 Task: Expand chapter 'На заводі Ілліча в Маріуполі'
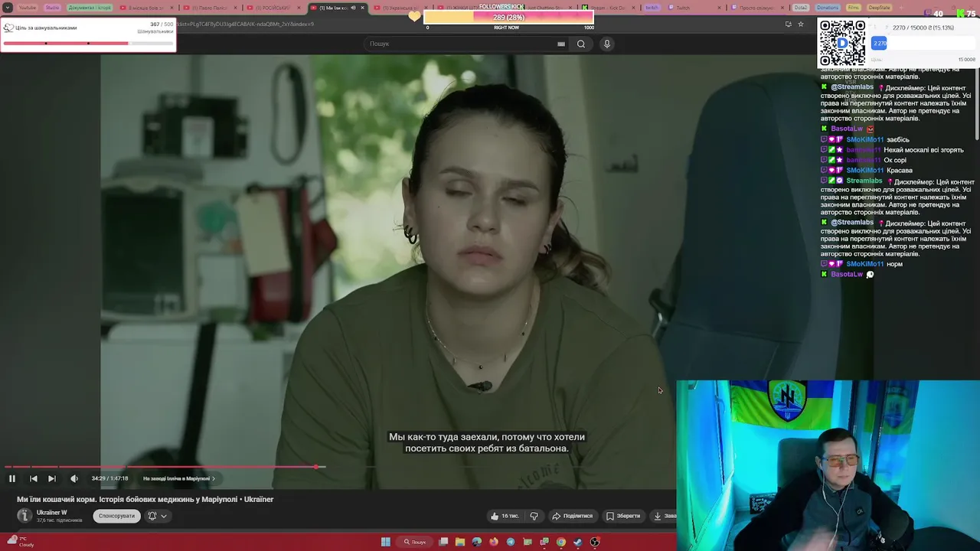(x=178, y=478)
